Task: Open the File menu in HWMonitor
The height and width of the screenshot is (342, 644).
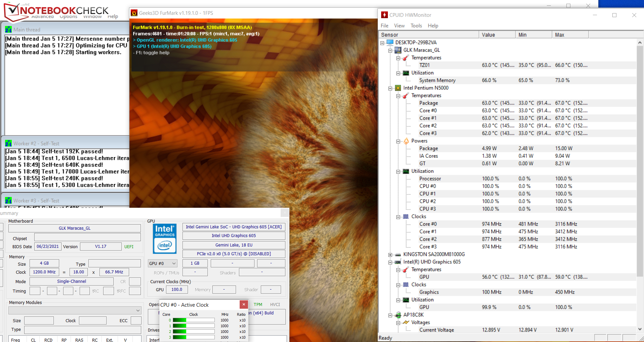Action: (385, 26)
